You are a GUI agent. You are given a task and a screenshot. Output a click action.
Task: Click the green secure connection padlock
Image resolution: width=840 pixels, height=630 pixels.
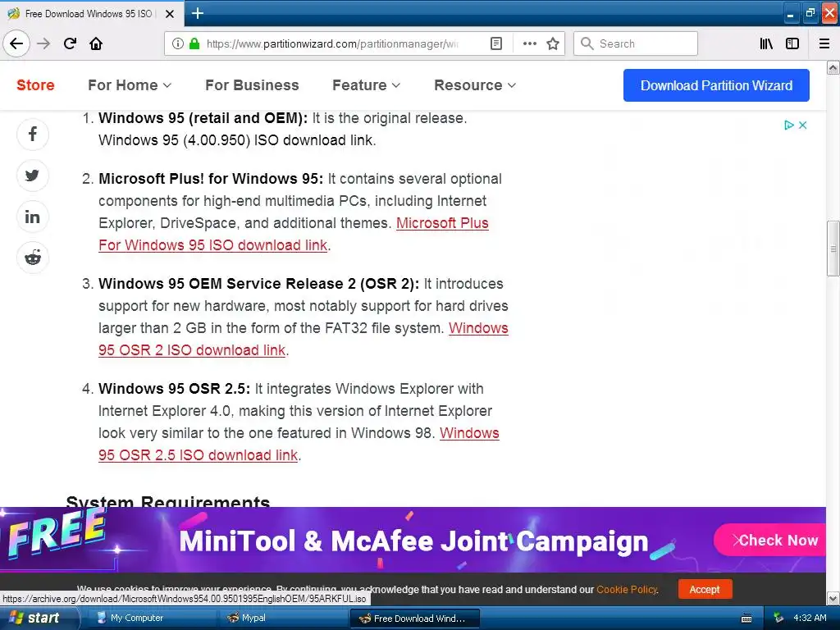pos(194,43)
